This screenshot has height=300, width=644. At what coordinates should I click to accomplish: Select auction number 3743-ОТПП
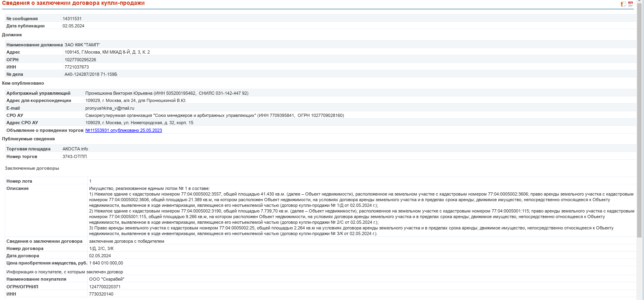(75, 156)
